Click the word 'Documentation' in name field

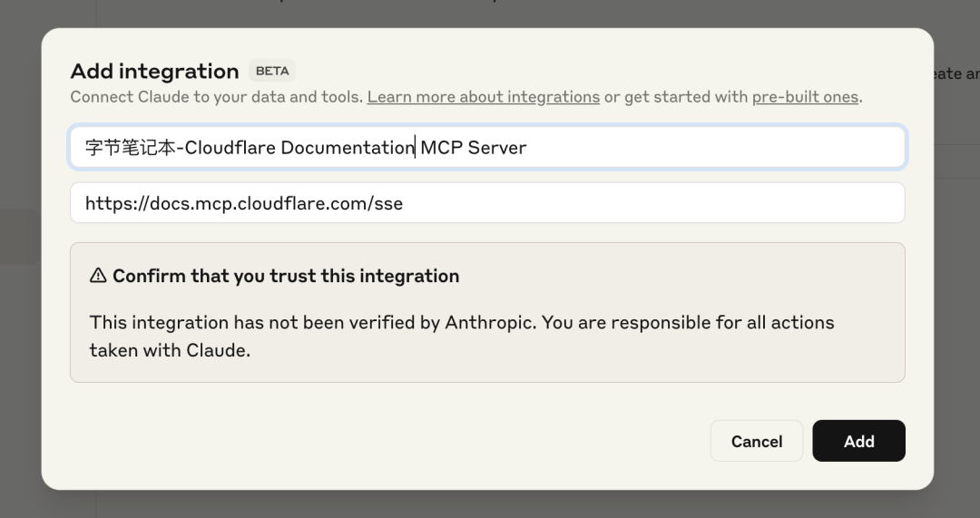tap(348, 147)
